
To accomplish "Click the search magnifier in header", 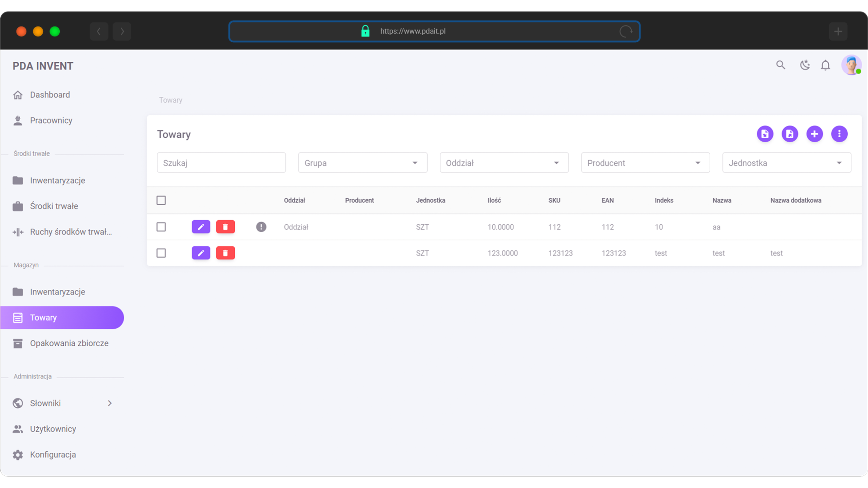I will 781,65.
